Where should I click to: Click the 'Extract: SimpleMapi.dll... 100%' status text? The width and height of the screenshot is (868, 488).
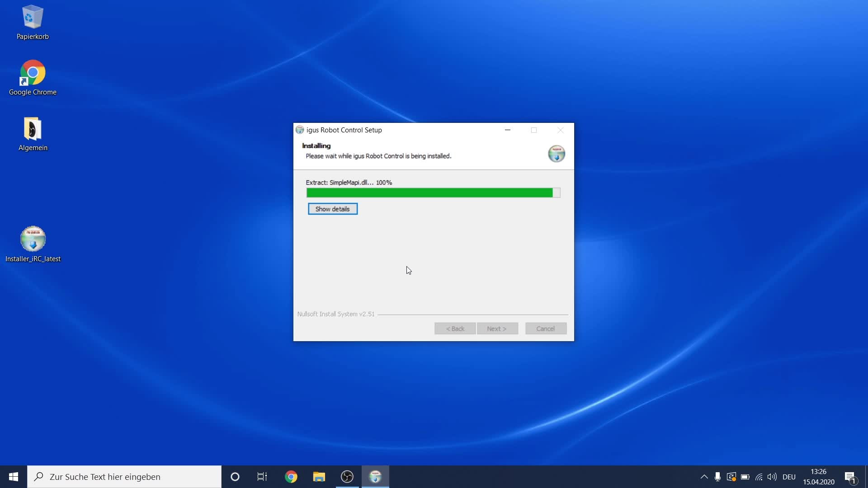coord(349,183)
